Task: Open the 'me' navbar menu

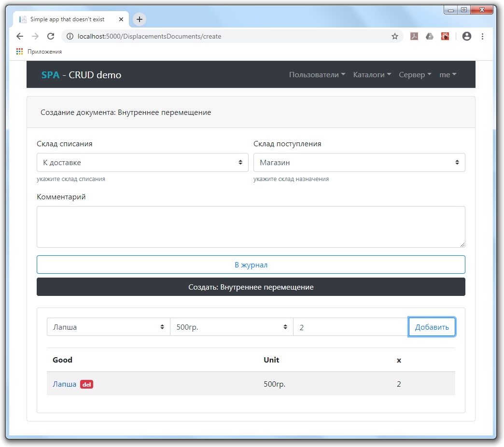Action: (448, 74)
